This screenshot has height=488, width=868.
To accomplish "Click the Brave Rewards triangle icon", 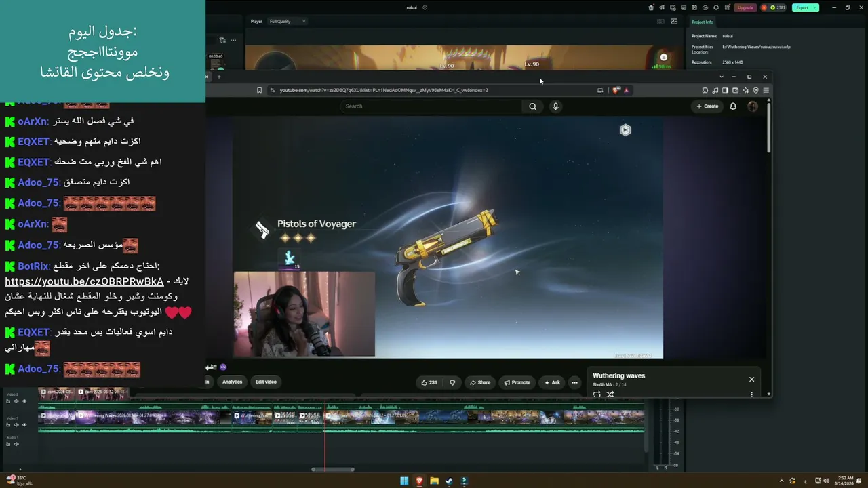I will (626, 90).
